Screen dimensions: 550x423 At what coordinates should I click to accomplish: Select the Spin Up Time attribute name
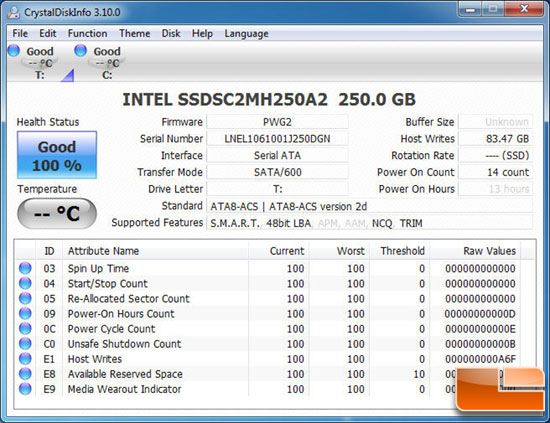pyautogui.click(x=98, y=269)
